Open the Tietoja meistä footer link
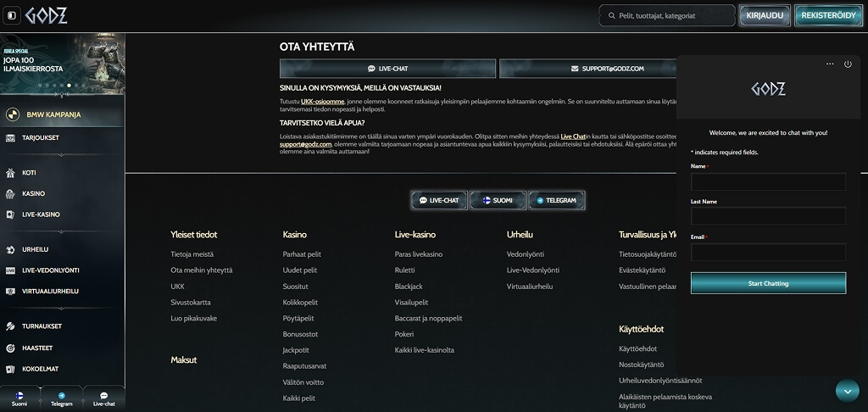The image size is (868, 412). click(x=192, y=254)
